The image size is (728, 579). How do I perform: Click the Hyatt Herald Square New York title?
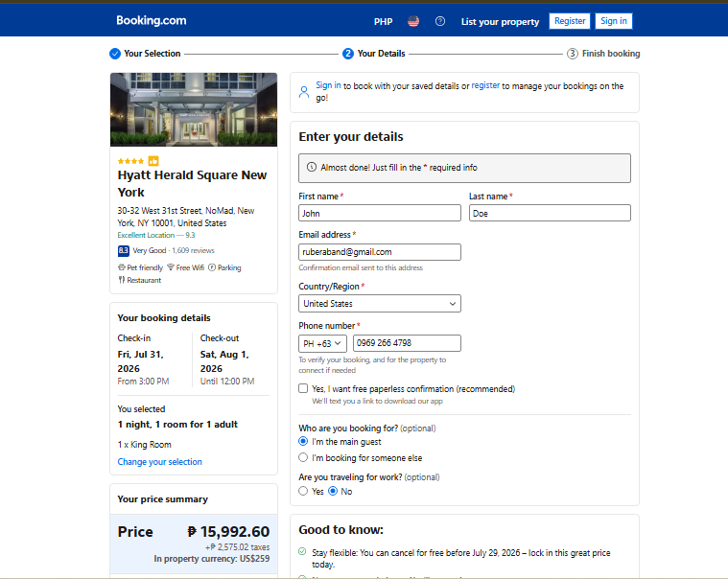[192, 183]
